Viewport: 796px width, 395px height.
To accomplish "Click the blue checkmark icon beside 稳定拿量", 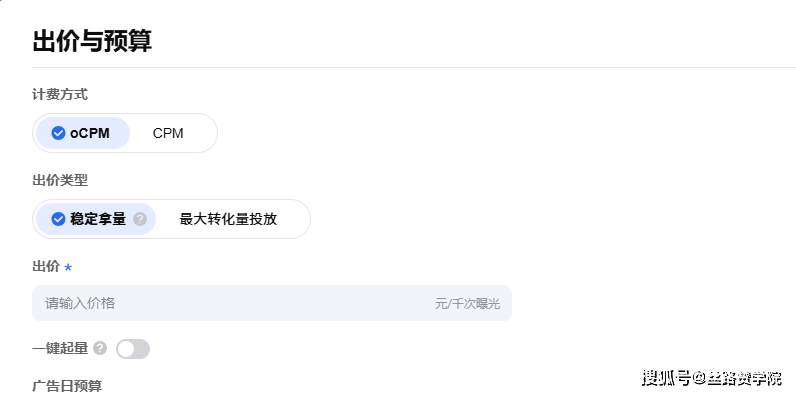I will coord(58,219).
